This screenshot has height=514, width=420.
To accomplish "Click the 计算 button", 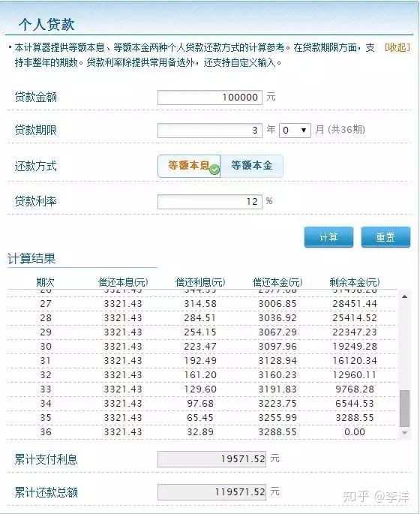I will pyautogui.click(x=328, y=237).
